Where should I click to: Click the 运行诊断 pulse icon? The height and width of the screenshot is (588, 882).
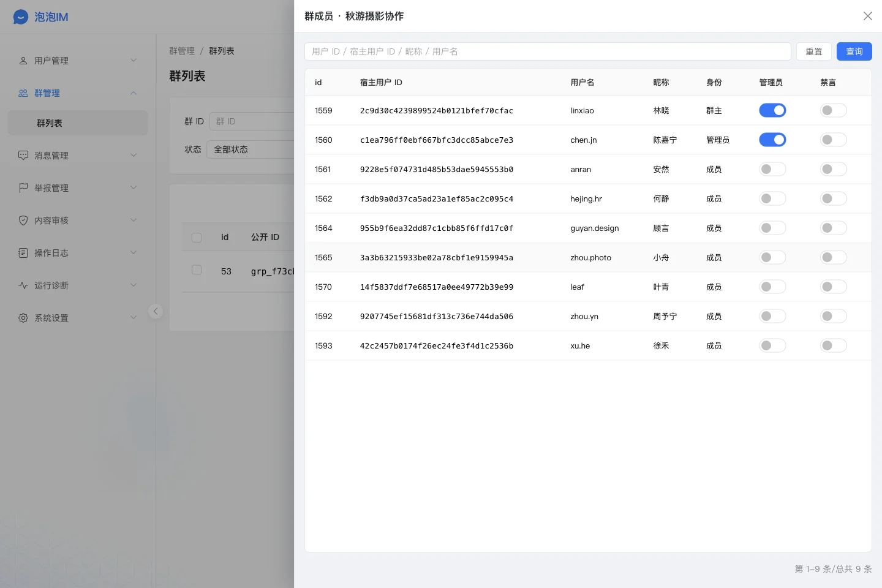[x=23, y=285]
